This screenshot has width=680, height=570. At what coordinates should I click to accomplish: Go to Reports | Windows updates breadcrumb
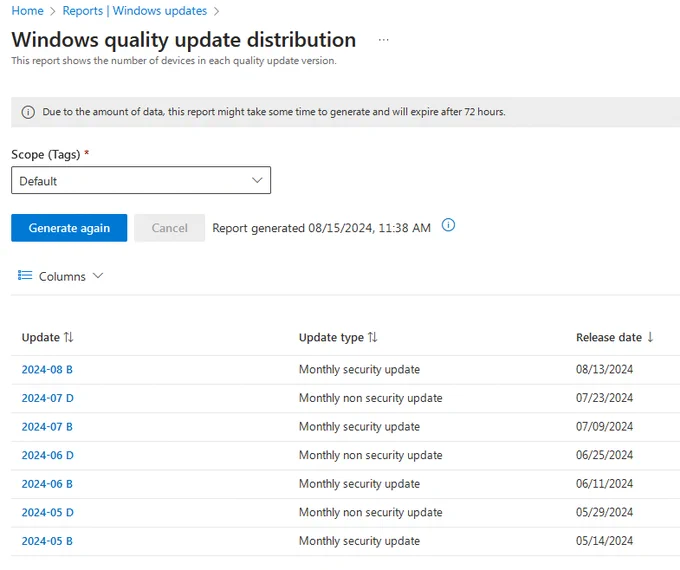135,10
